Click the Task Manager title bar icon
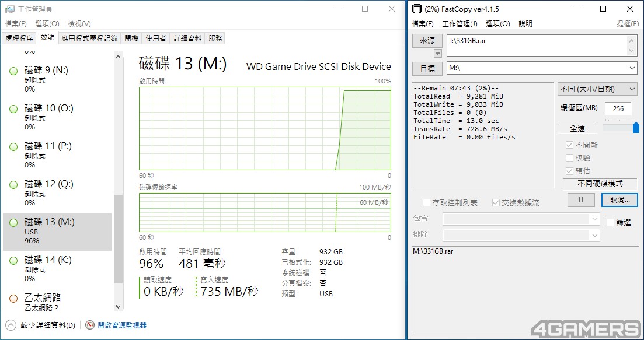Viewport: 644px width, 340px height. pos(9,9)
